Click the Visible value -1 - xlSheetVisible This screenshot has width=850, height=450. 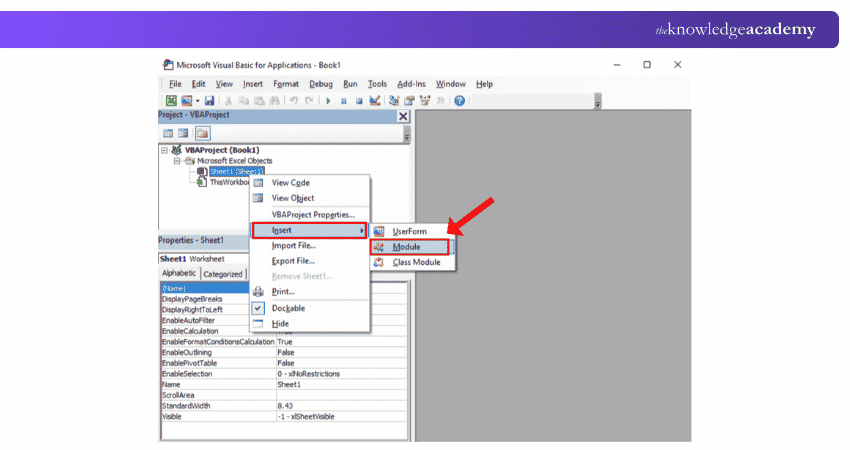(306, 416)
